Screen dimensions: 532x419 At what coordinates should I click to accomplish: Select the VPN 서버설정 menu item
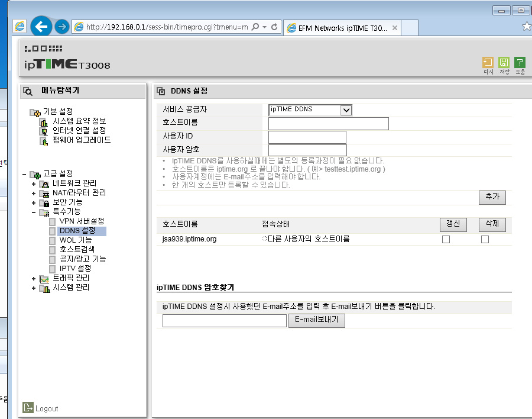click(x=82, y=221)
